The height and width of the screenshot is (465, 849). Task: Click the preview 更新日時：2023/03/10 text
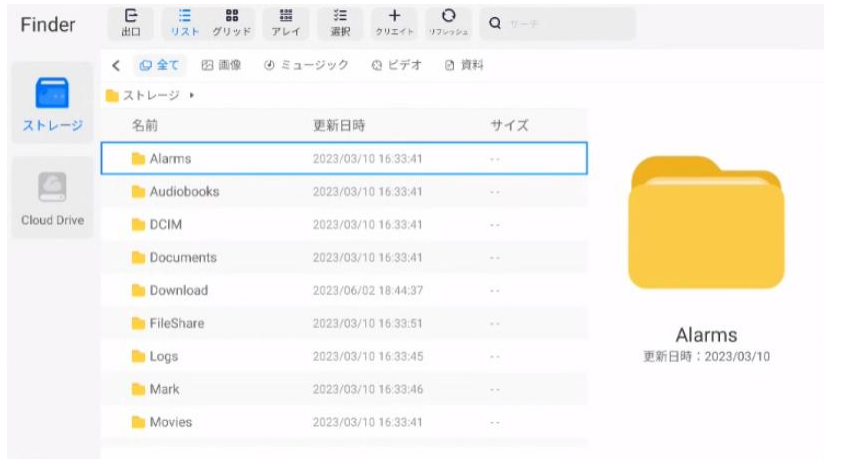click(706, 357)
